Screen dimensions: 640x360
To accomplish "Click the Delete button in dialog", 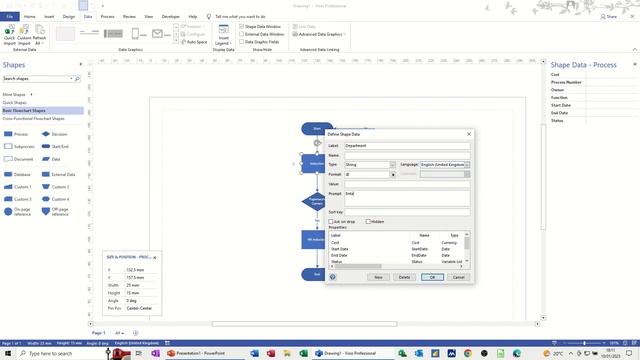I will (x=404, y=277).
